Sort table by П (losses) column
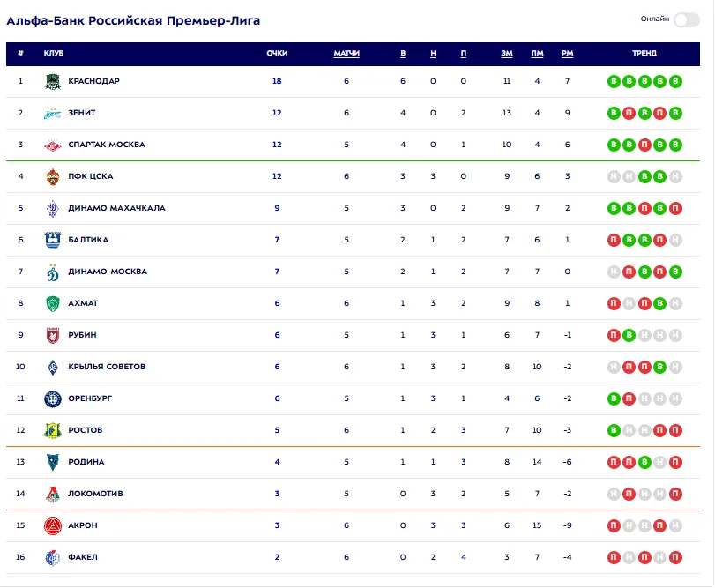This screenshot has width=715, height=588. [x=463, y=53]
